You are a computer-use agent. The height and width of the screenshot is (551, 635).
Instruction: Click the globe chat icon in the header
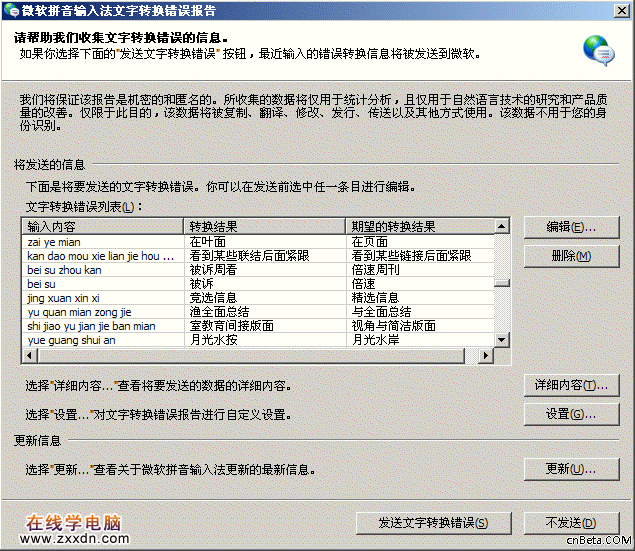(x=599, y=50)
